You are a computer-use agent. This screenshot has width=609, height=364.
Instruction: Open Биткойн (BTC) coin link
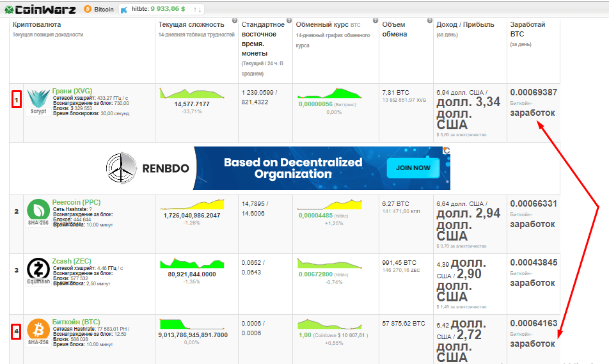[x=76, y=322]
